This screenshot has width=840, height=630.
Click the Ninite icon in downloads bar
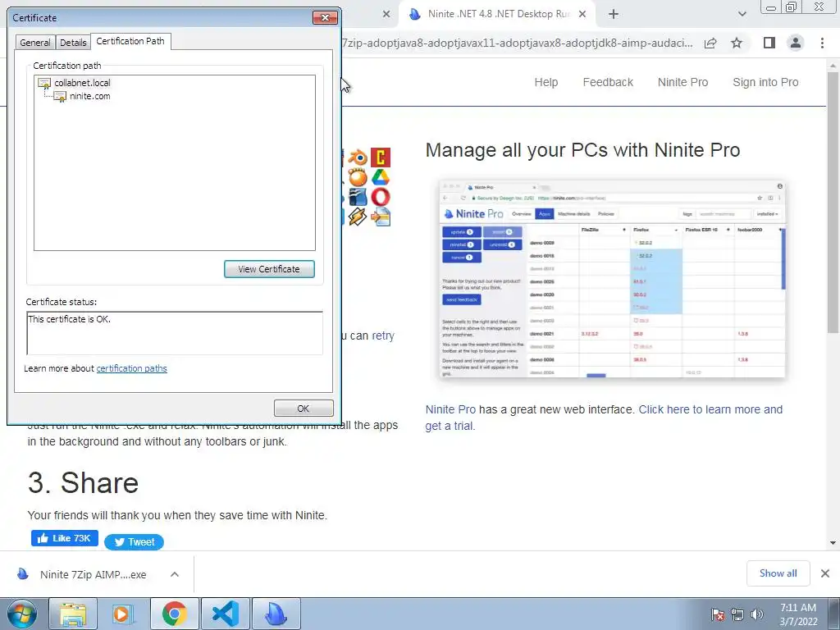click(22, 574)
